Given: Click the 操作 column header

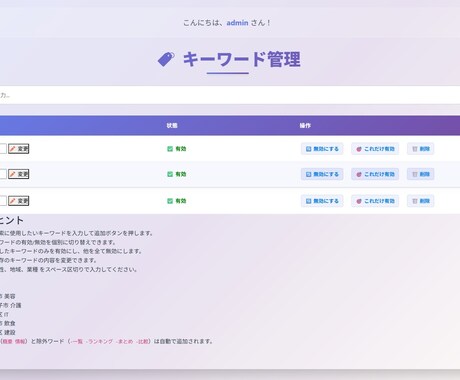Looking at the screenshot, I should [305, 125].
